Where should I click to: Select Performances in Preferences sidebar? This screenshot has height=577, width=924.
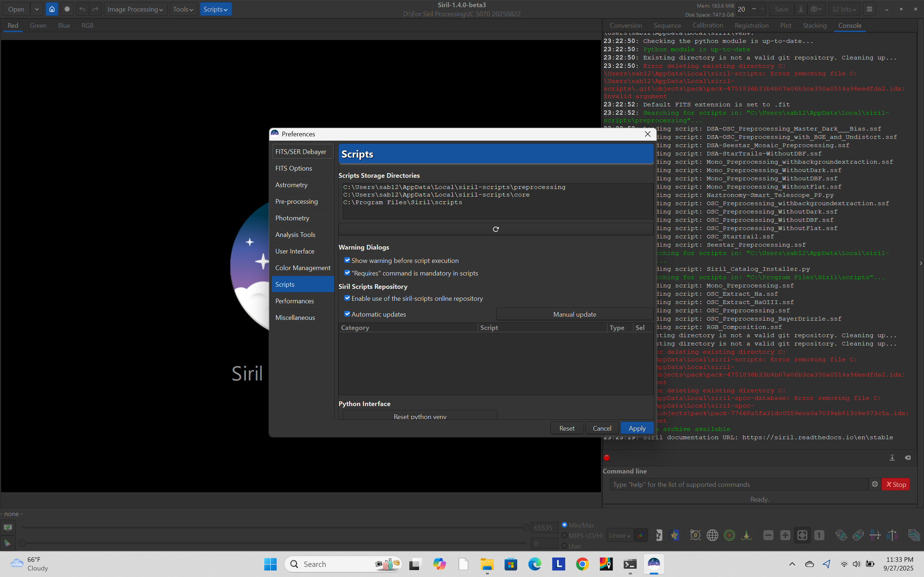(x=295, y=301)
